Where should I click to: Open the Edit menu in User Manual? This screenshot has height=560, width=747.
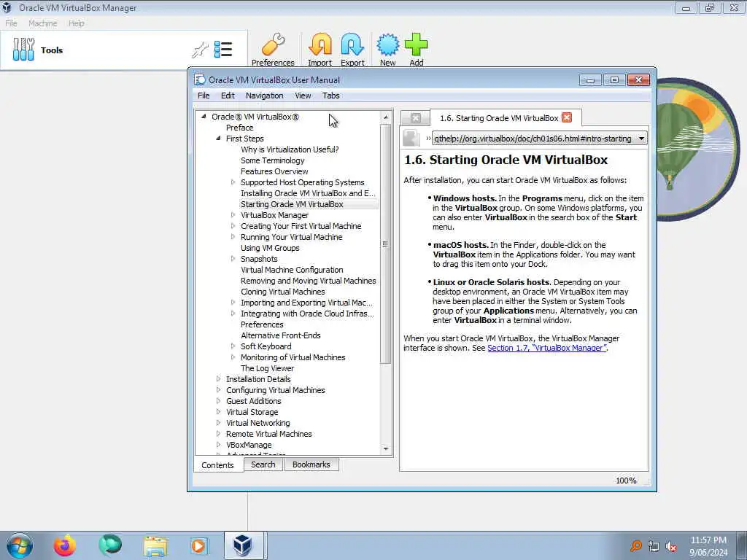coord(228,96)
